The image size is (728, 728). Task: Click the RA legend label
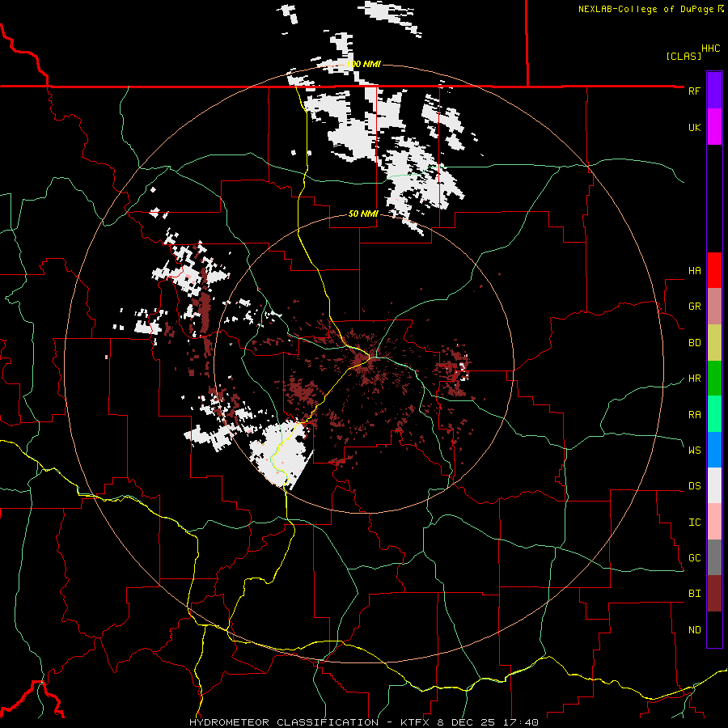coord(694,414)
